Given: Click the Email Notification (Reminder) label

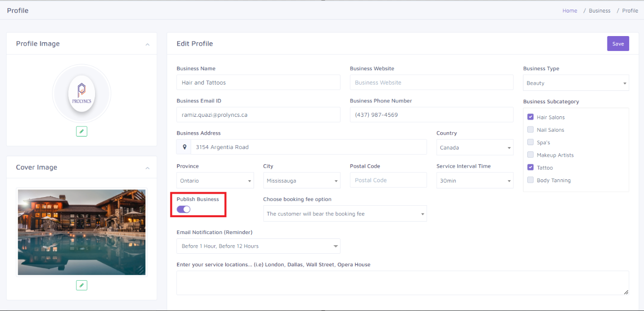Looking at the screenshot, I should pos(214,232).
